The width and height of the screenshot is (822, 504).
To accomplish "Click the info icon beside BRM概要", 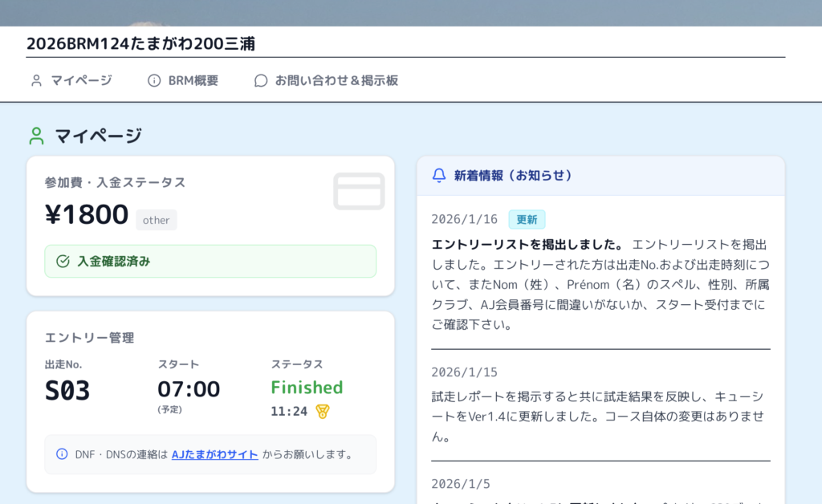I will tap(154, 80).
